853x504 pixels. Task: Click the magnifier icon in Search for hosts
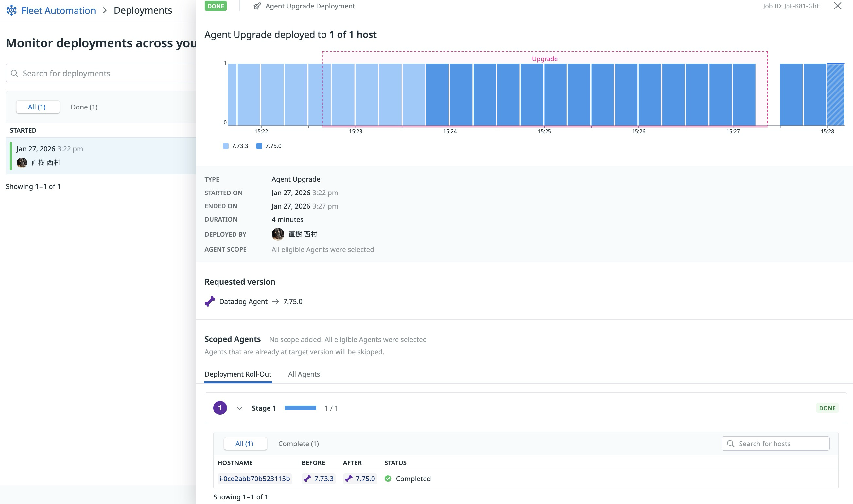click(x=731, y=444)
